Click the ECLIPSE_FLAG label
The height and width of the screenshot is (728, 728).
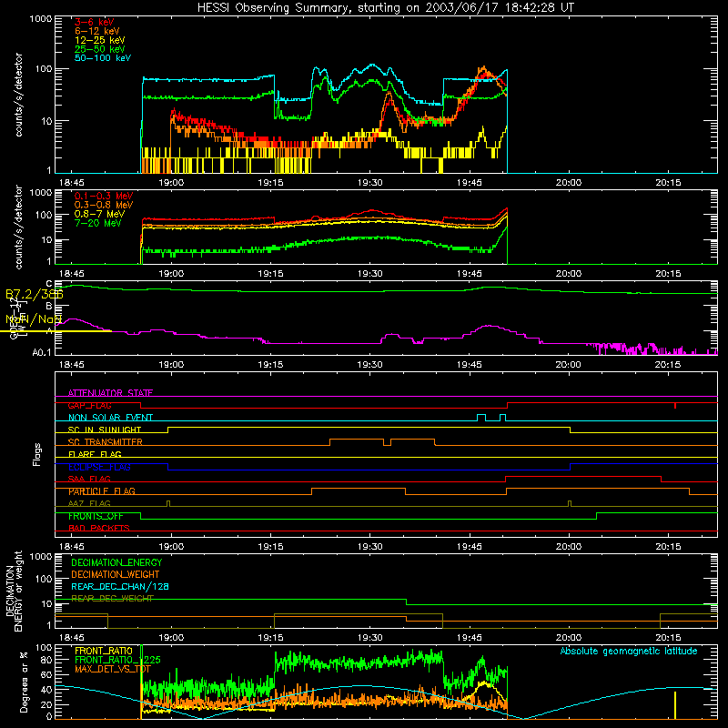(99, 467)
